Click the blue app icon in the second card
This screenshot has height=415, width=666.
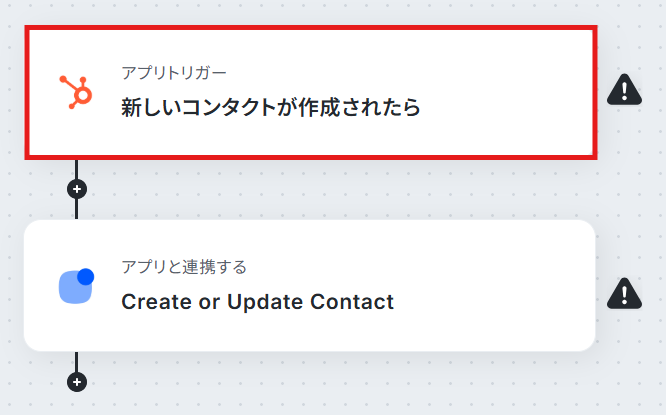pyautogui.click(x=75, y=287)
